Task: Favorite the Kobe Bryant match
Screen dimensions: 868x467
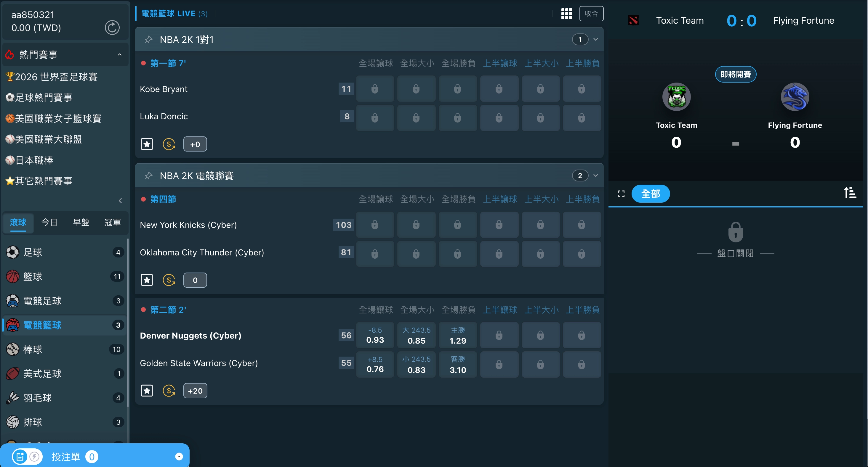Action: point(147,144)
